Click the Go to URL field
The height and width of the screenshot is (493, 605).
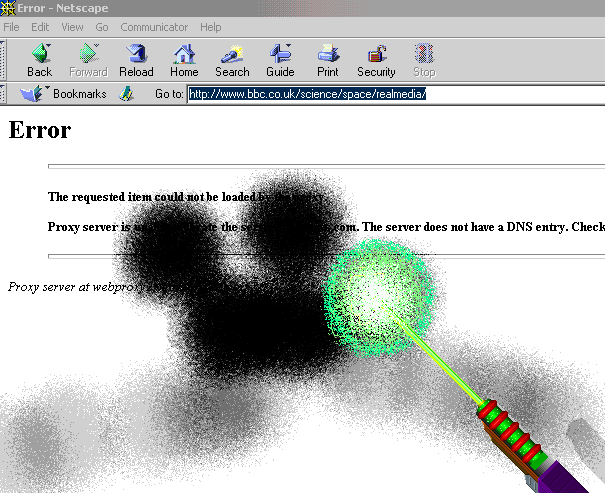coord(396,94)
